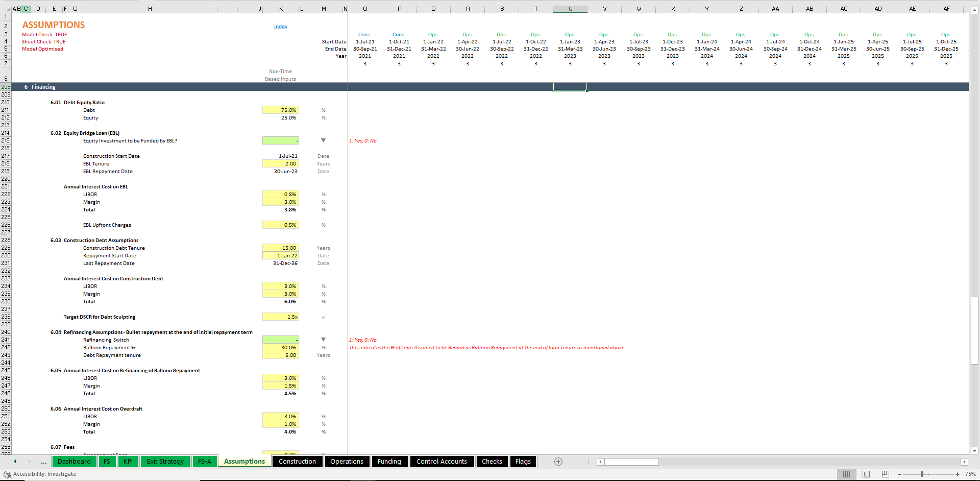Click the green EBL funding input cell
980x481 pixels.
click(x=281, y=140)
